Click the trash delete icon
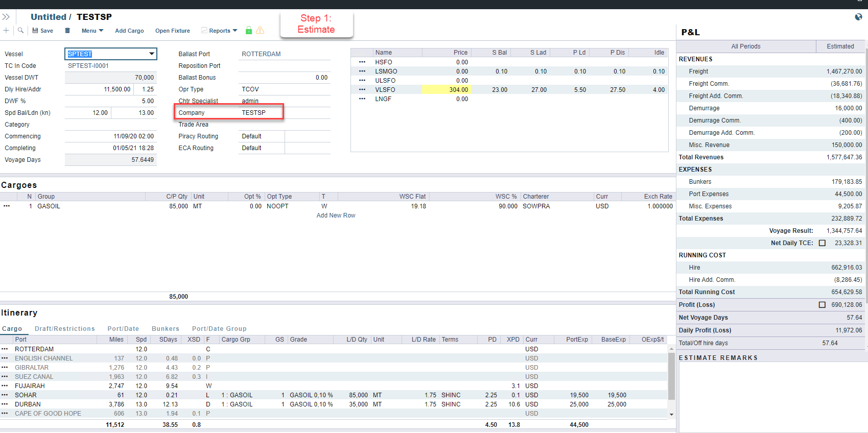 67,31
